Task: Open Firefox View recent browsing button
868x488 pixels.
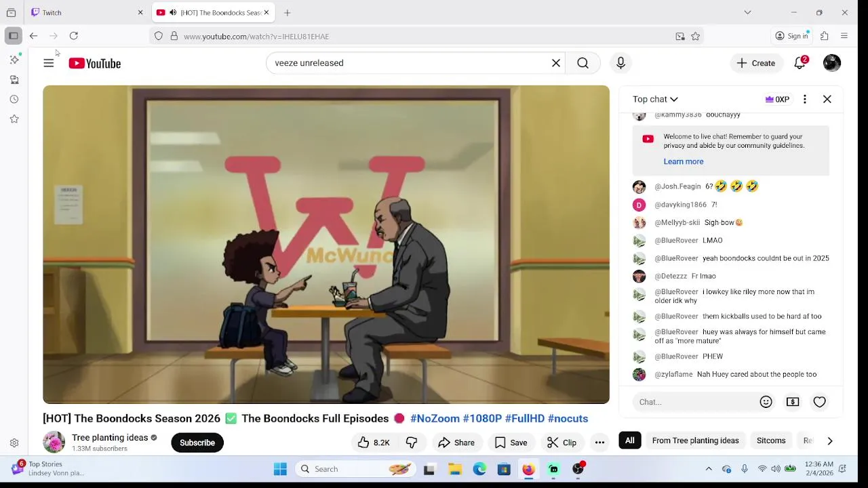Action: coord(11,12)
